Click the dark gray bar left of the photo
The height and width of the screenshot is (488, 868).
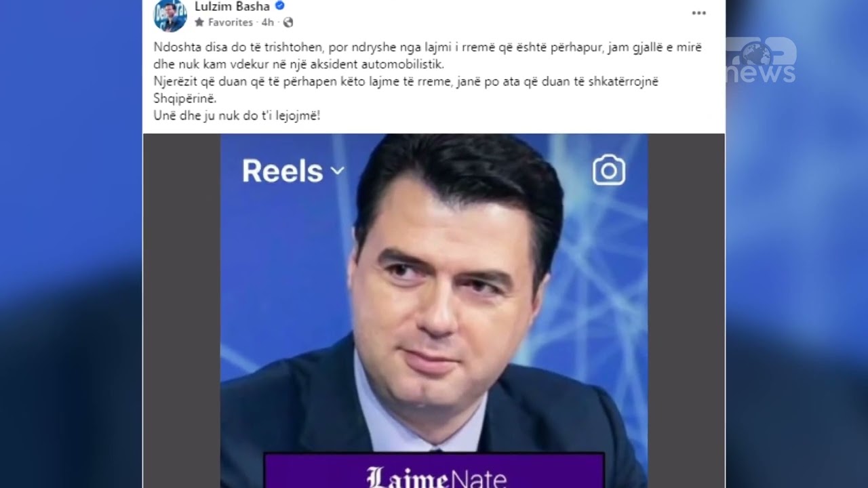182,310
